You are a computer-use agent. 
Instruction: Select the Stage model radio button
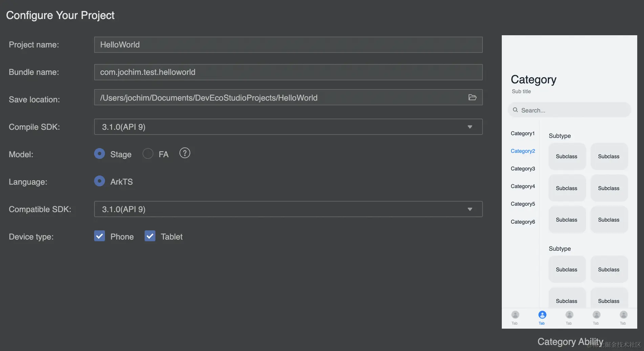coord(100,153)
